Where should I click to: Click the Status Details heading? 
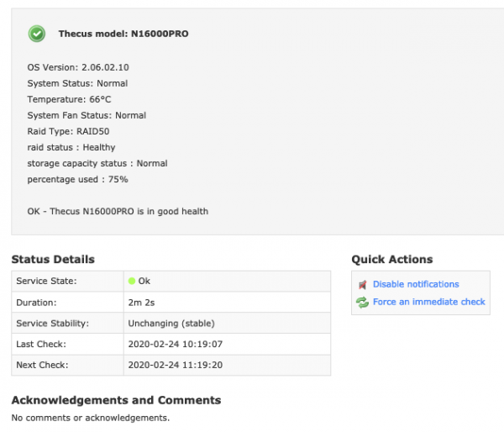[x=53, y=260]
